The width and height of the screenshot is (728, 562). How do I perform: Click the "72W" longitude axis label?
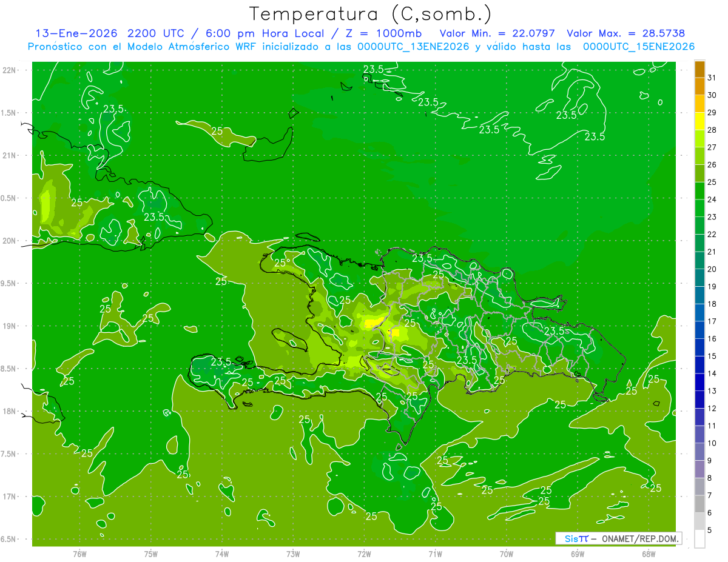364,554
